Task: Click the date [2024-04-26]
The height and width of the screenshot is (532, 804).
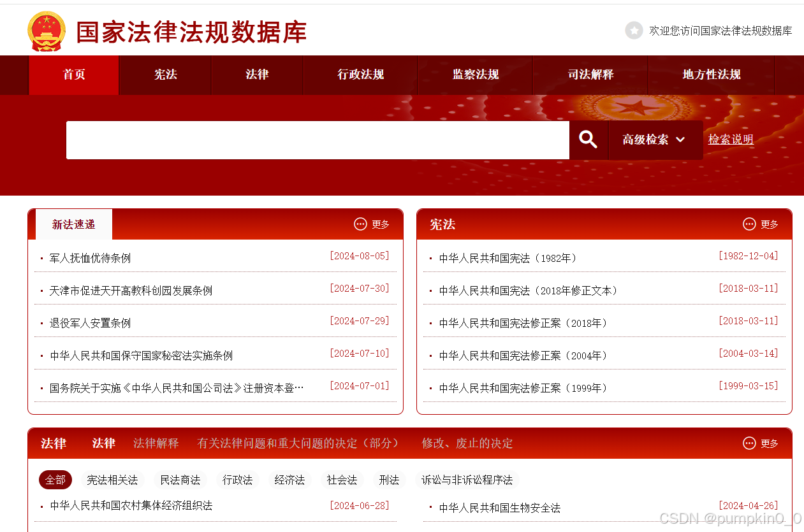Action: pyautogui.click(x=749, y=506)
